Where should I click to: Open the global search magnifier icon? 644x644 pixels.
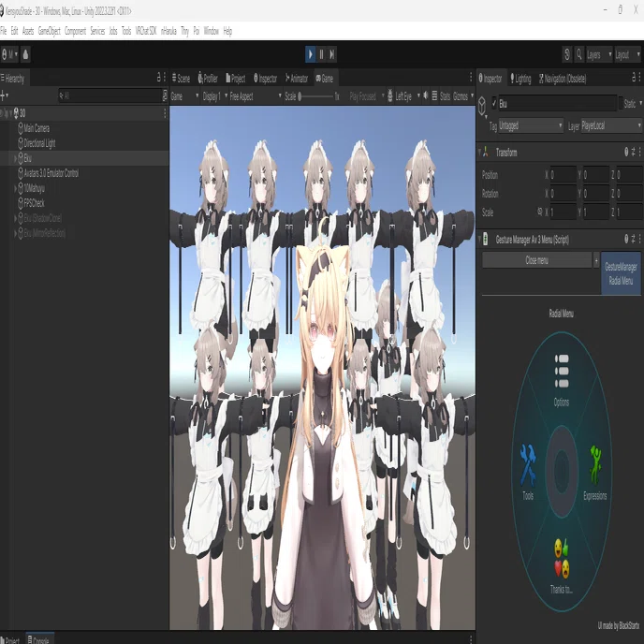(x=579, y=54)
